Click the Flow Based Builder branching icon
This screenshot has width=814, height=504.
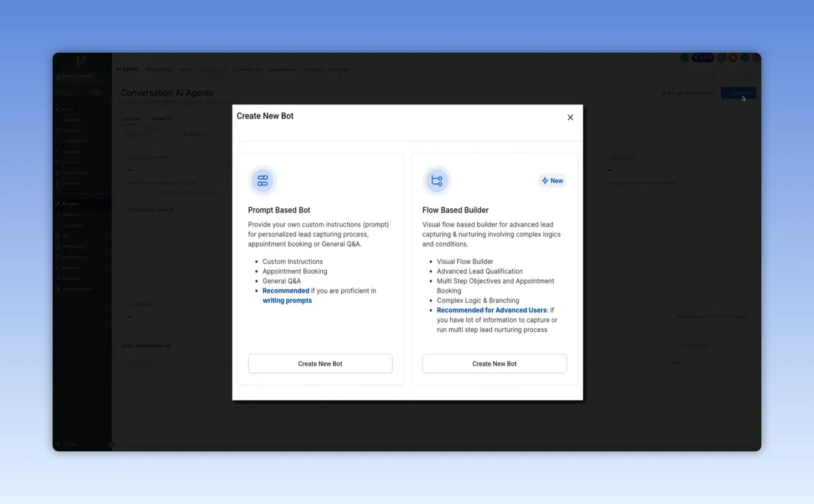[436, 181]
